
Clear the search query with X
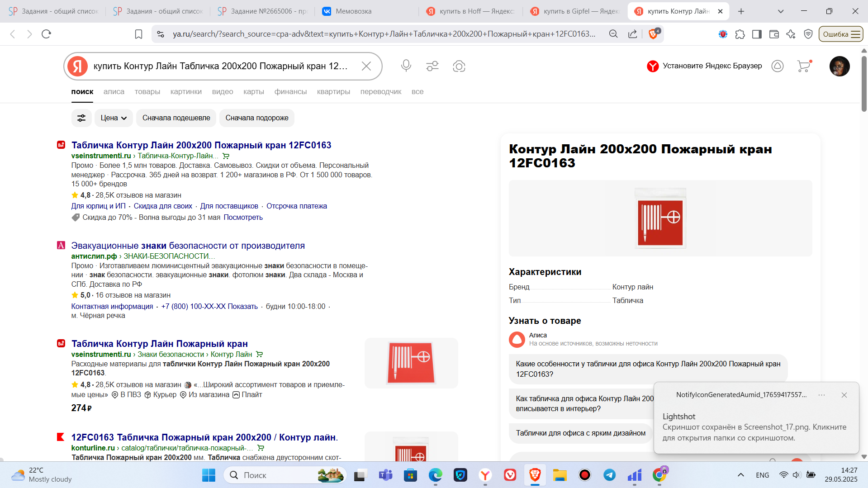pyautogui.click(x=366, y=66)
